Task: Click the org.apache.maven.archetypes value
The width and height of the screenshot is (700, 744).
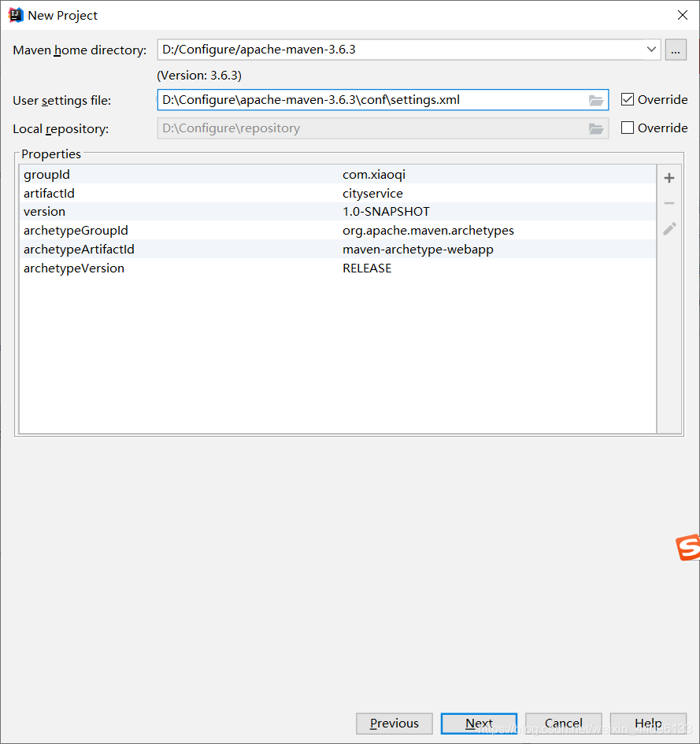Action: click(x=428, y=231)
